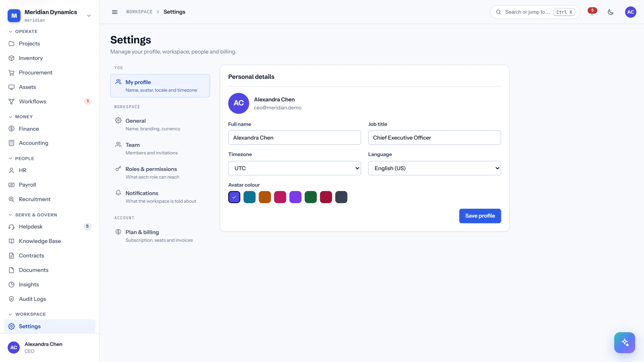Click the Inventory box icon

(x=11, y=58)
